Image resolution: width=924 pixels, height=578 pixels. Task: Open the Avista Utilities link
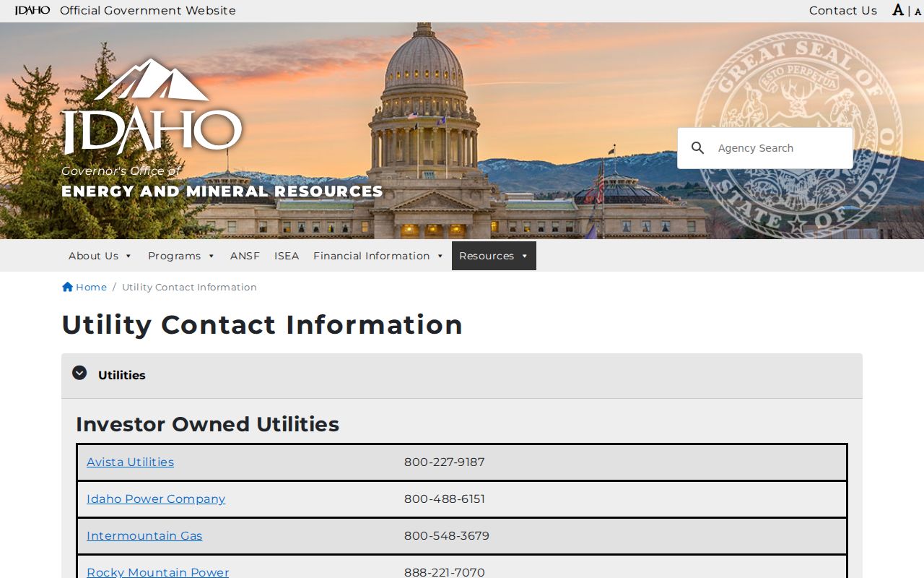(x=130, y=462)
